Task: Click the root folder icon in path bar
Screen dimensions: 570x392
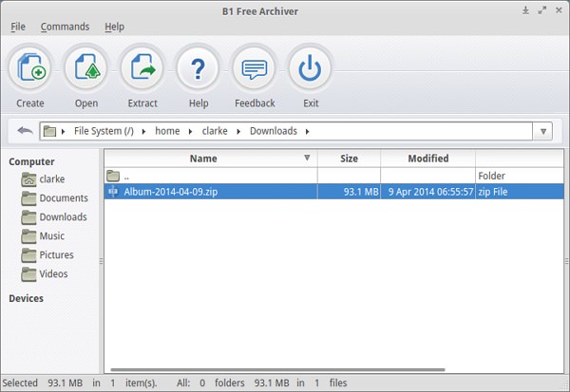Action: coord(49,131)
